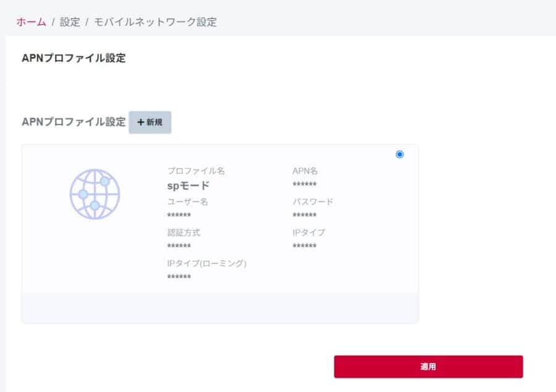
Task: Click the masked APN名 value
Action: [x=305, y=185]
